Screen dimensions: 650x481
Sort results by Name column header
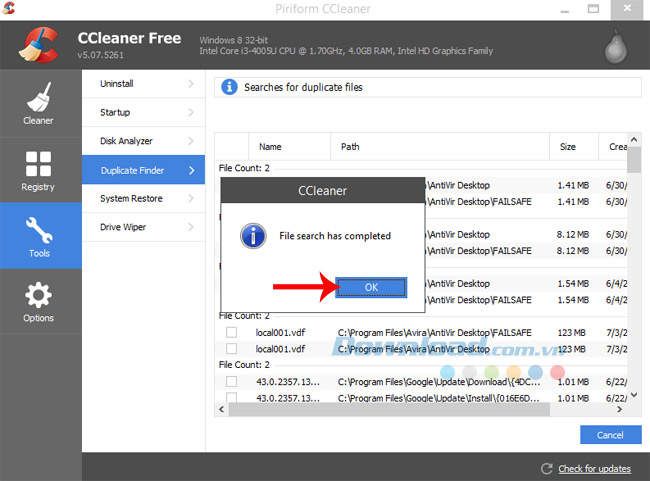tap(289, 146)
